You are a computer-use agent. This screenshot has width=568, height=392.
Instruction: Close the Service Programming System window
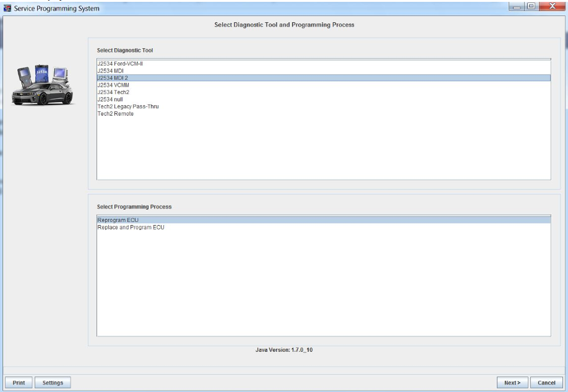551,6
